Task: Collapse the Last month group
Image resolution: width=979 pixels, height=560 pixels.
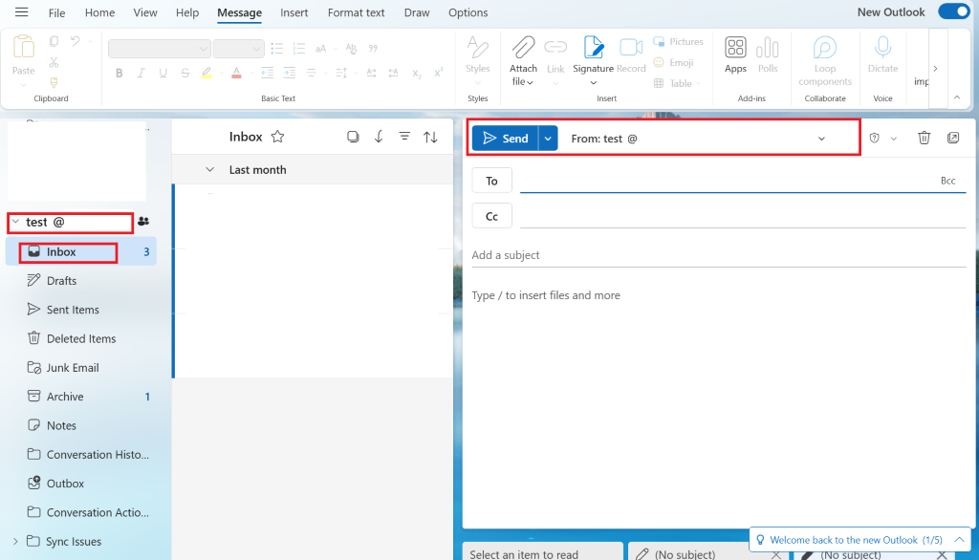Action: point(209,170)
